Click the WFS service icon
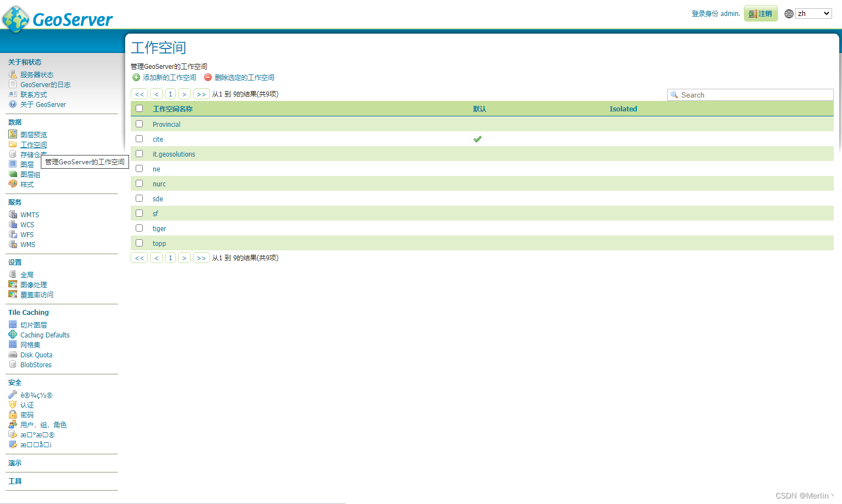This screenshot has width=842, height=504. 13,234
